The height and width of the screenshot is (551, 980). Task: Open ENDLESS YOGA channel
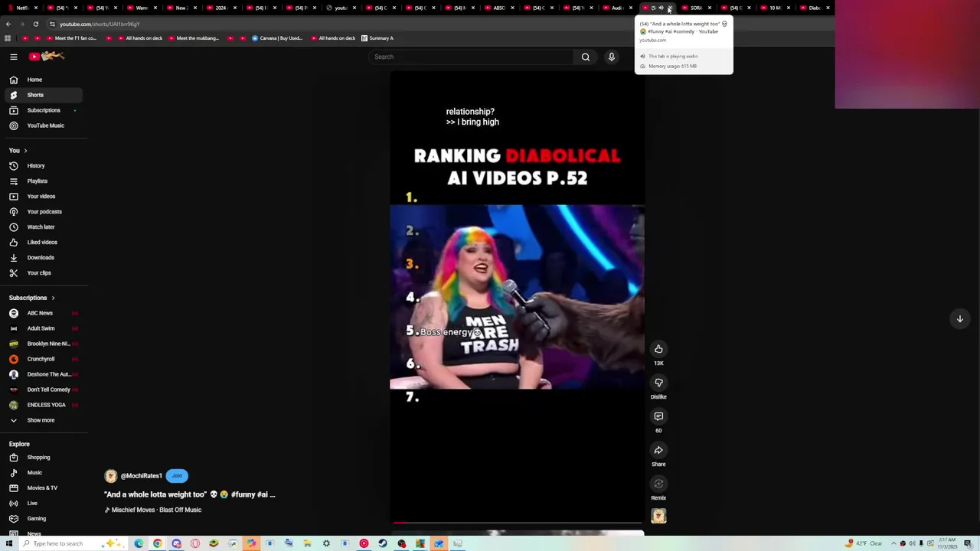point(42,405)
